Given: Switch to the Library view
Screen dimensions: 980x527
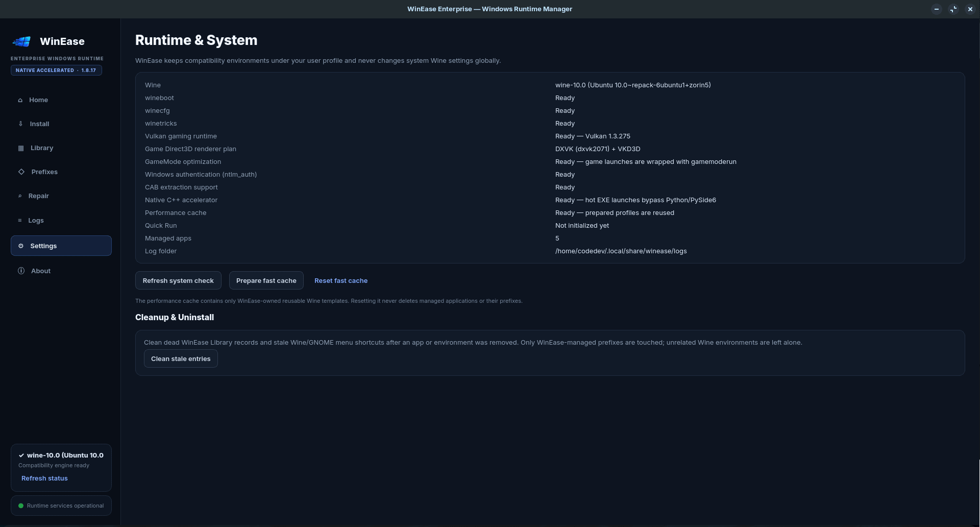Looking at the screenshot, I should coord(61,148).
